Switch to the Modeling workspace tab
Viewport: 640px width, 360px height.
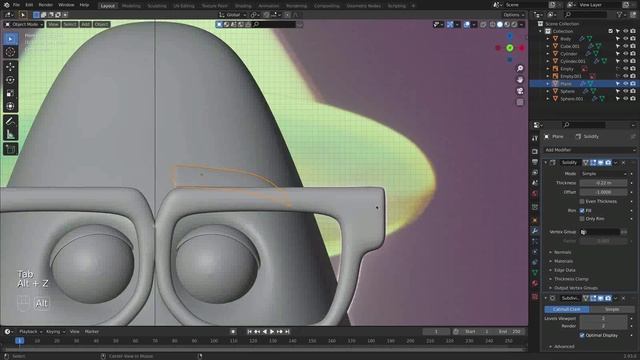(131, 6)
